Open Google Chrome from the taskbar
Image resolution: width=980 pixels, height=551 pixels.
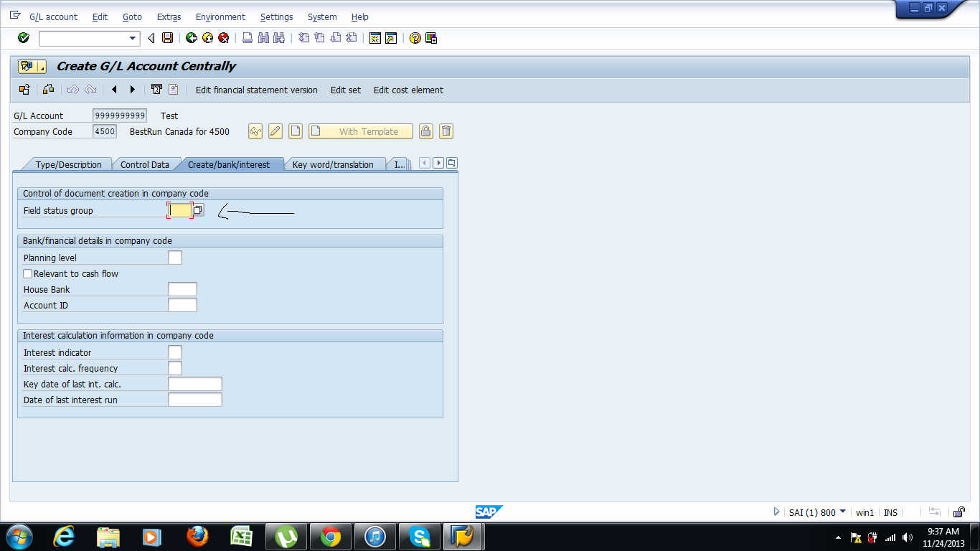(330, 536)
